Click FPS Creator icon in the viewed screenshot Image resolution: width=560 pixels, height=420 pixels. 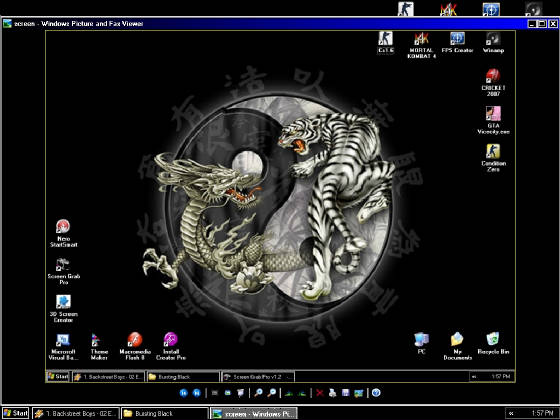point(457,42)
